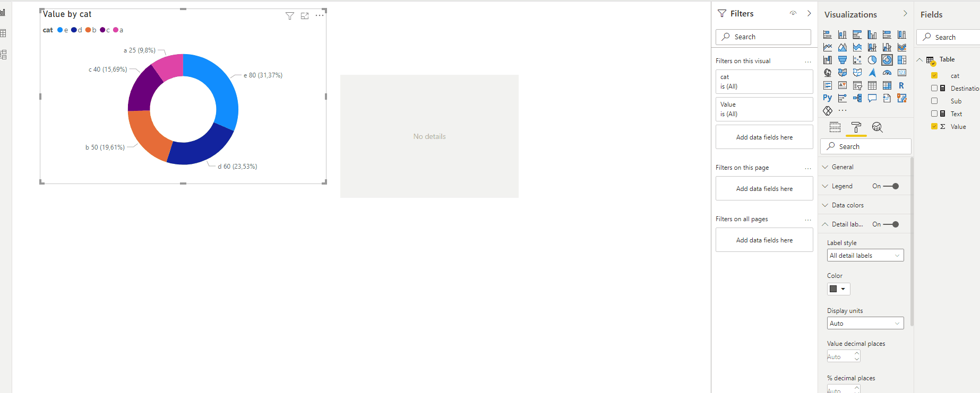Choose the Treemap visualization icon
Viewport: 980px width, 393px height.
(902, 60)
